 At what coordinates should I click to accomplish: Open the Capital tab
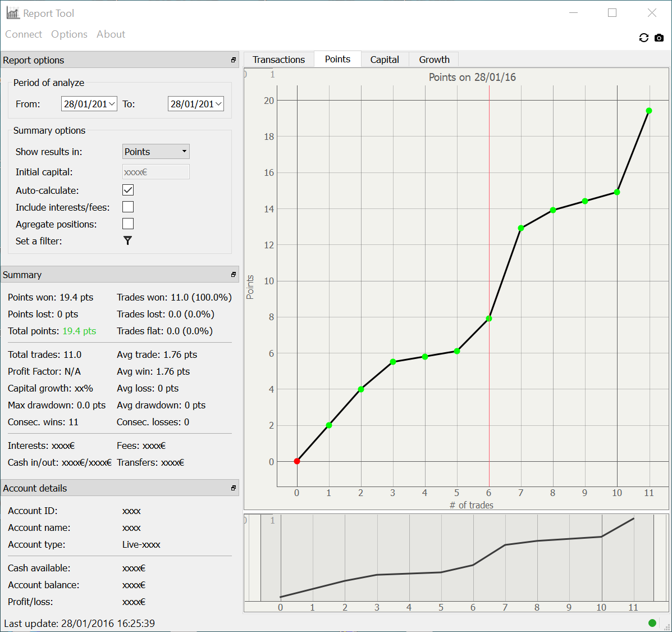tap(385, 60)
